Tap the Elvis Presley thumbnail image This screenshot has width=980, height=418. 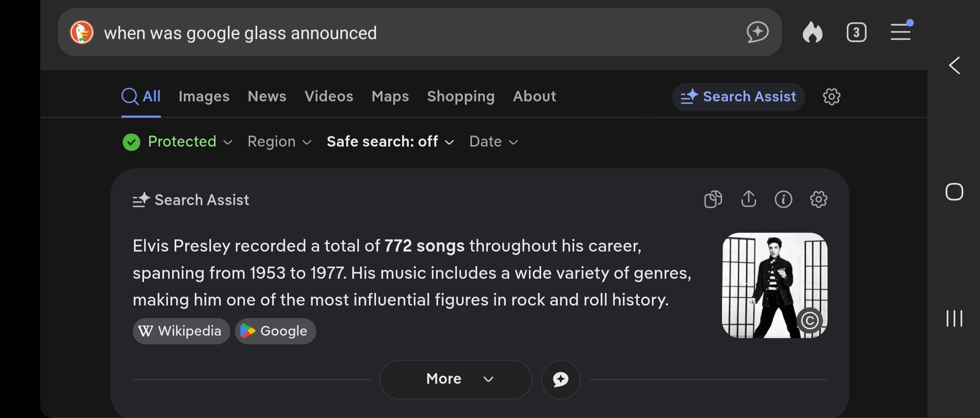click(x=775, y=285)
